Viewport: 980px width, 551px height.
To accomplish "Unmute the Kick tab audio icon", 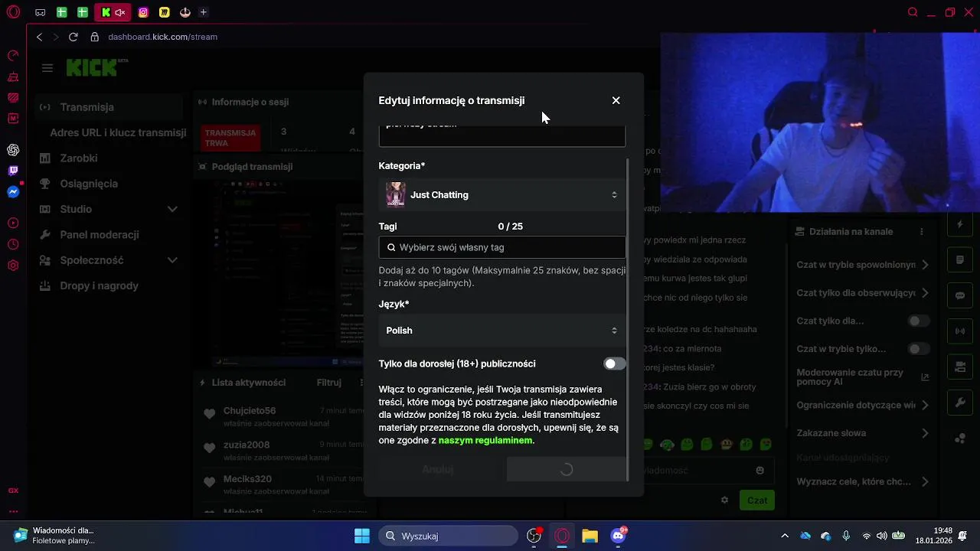I will pyautogui.click(x=119, y=12).
